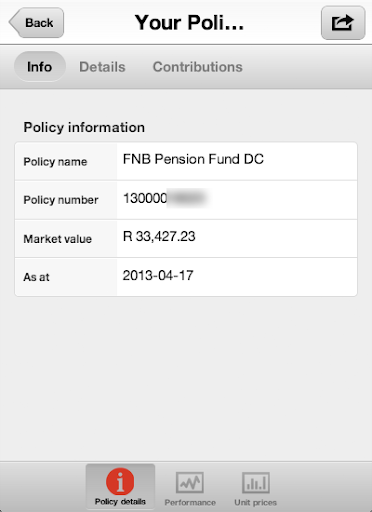Screen dimensions: 372x512
Task: Tap the Your Poli... title text
Action: [189, 23]
